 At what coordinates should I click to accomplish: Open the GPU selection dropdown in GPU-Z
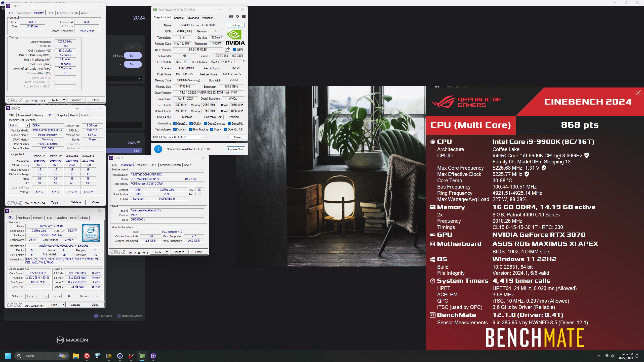[179, 137]
